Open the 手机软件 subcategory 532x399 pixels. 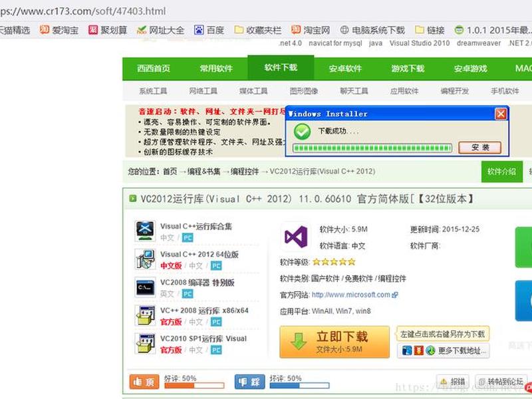[x=505, y=91]
